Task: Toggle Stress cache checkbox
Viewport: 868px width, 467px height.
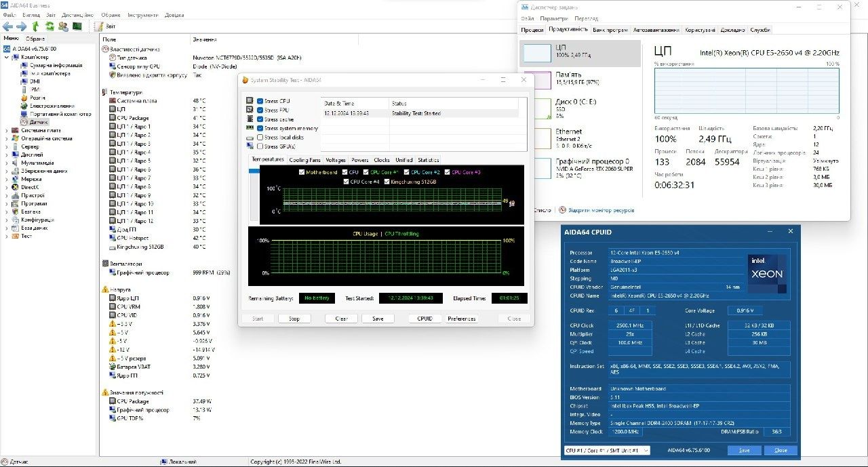Action: coord(260,119)
